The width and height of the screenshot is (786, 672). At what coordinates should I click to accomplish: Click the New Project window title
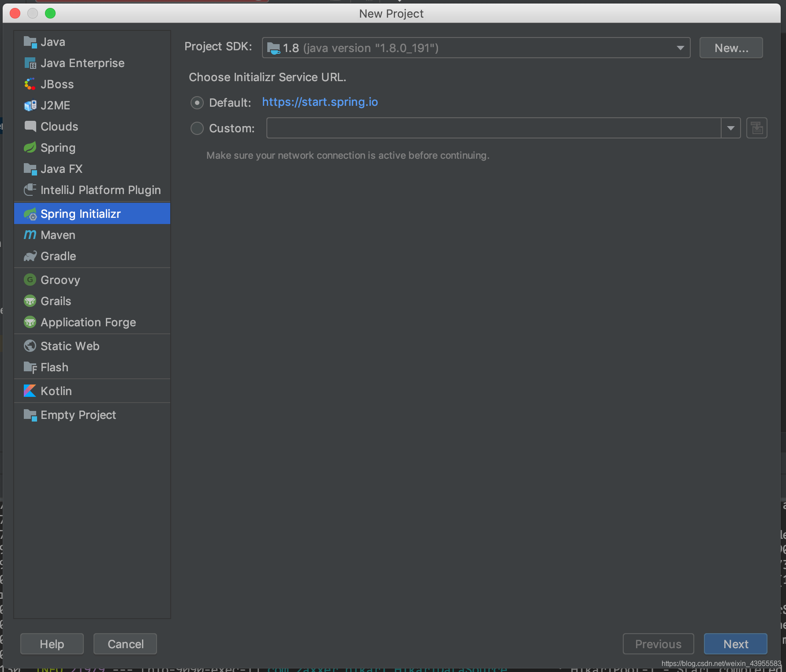point(391,14)
